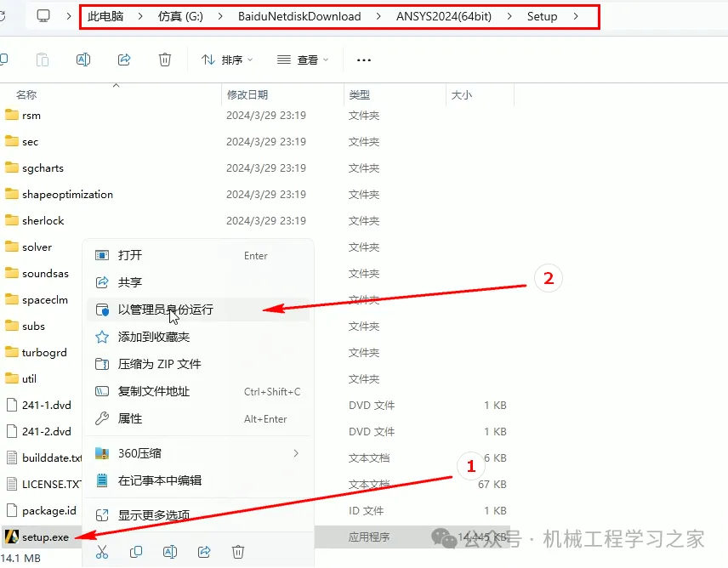Go to 此电脑 in the address bar
Screen dimensions: 728x568
[105, 16]
